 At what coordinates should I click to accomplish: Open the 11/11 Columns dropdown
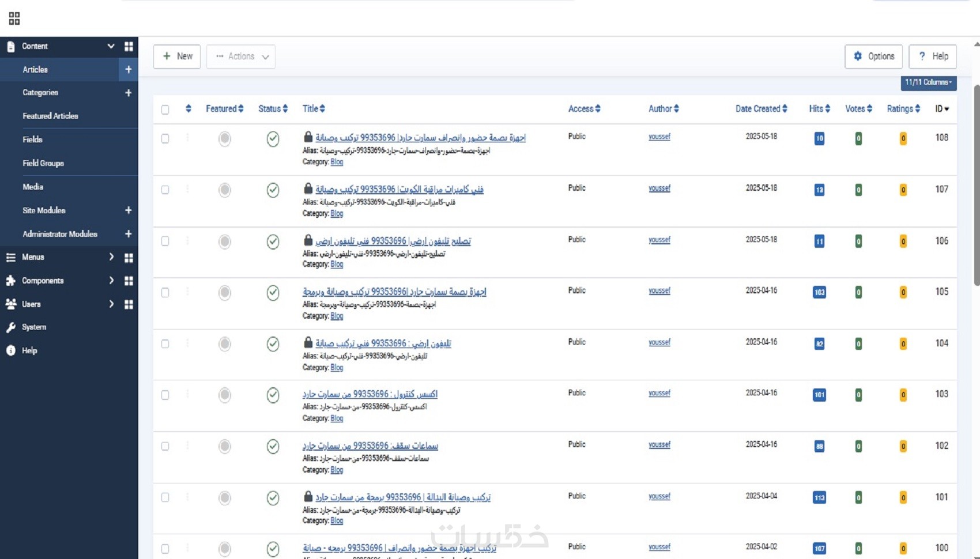click(928, 82)
